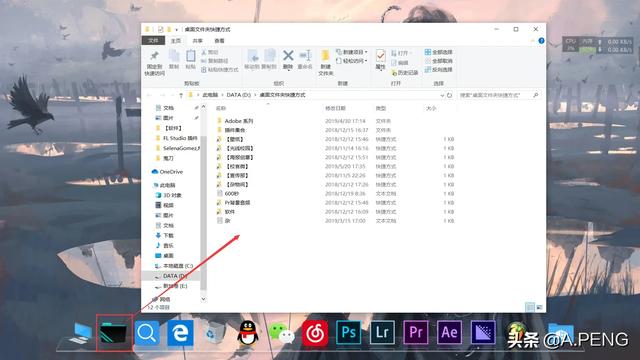This screenshot has height=360, width=640.
Task: Click the History (历史记录) ribbon item
Action: (x=404, y=73)
